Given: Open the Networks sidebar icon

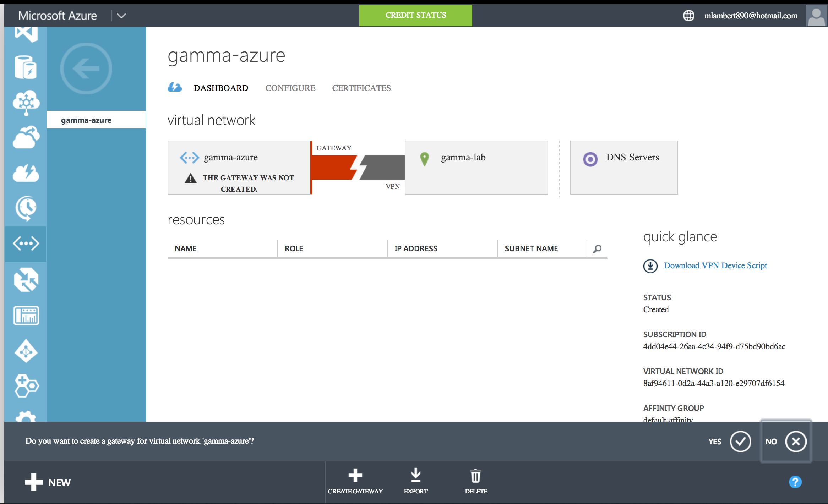Looking at the screenshot, I should 26,243.
